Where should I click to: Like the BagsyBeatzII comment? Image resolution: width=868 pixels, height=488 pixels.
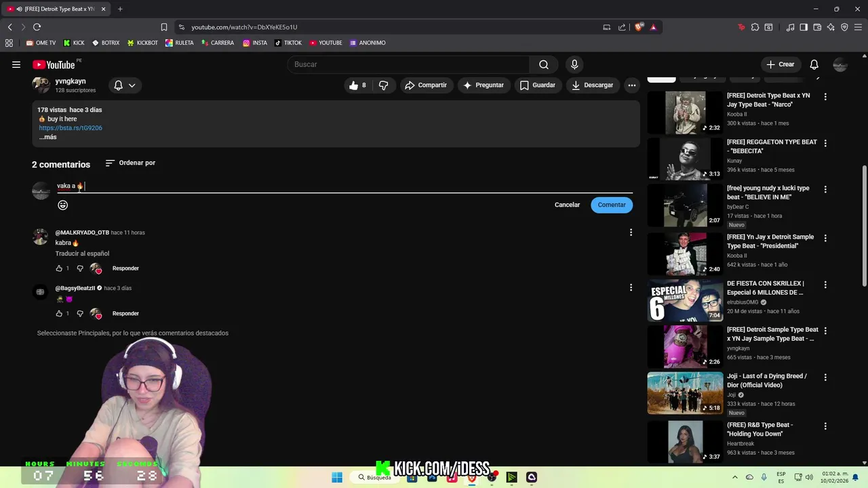click(x=59, y=314)
